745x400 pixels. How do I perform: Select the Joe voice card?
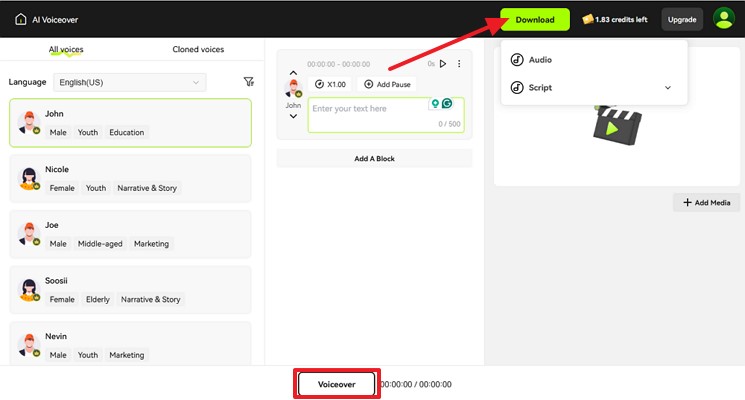click(x=130, y=234)
